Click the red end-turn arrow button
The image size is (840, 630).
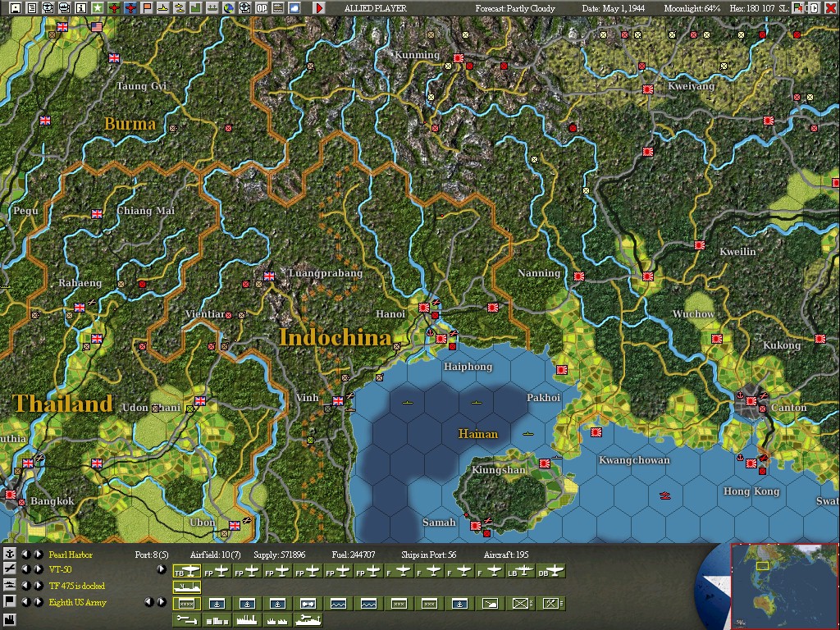pyautogui.click(x=319, y=7)
